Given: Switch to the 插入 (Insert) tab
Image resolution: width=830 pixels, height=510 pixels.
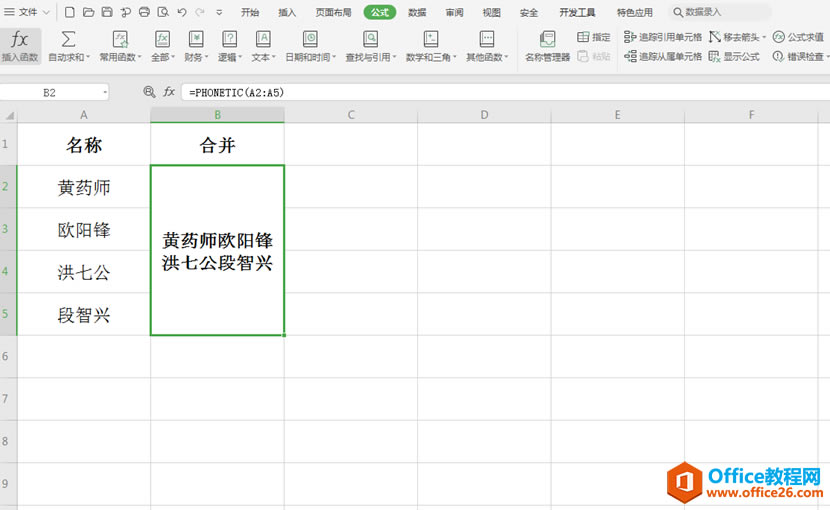Looking at the screenshot, I should pos(287,13).
